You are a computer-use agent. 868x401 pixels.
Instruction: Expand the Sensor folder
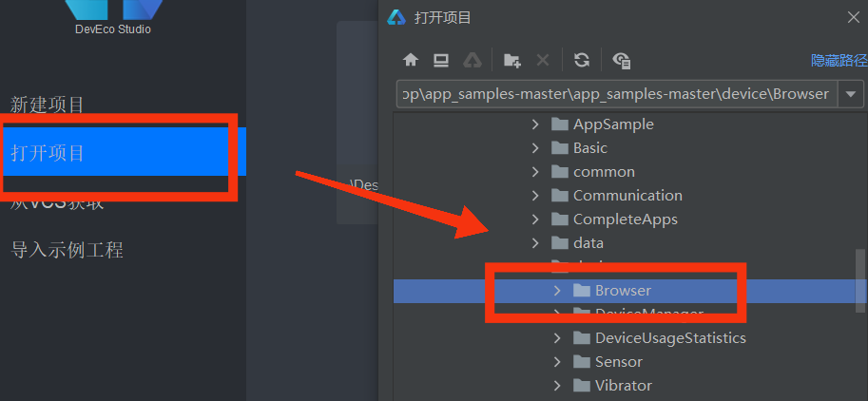557,362
